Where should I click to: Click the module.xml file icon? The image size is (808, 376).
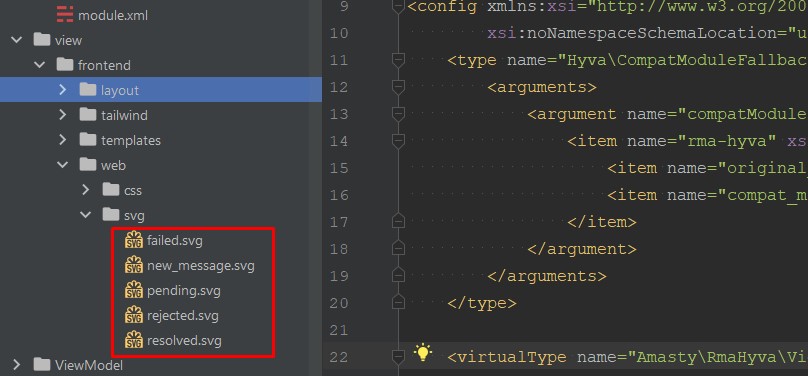[x=65, y=15]
